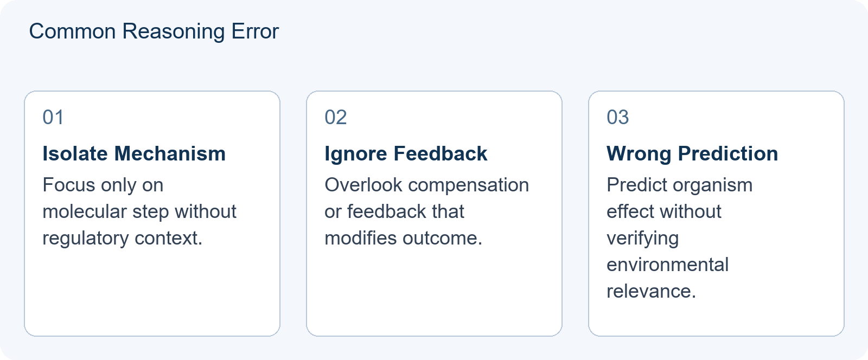Click the word 'verifying' in card three
The image size is (868, 360).
pyautogui.click(x=642, y=239)
